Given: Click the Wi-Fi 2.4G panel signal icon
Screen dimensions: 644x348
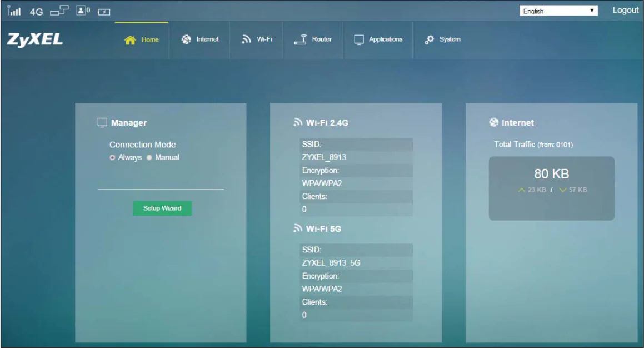Looking at the screenshot, I should click(x=298, y=122).
